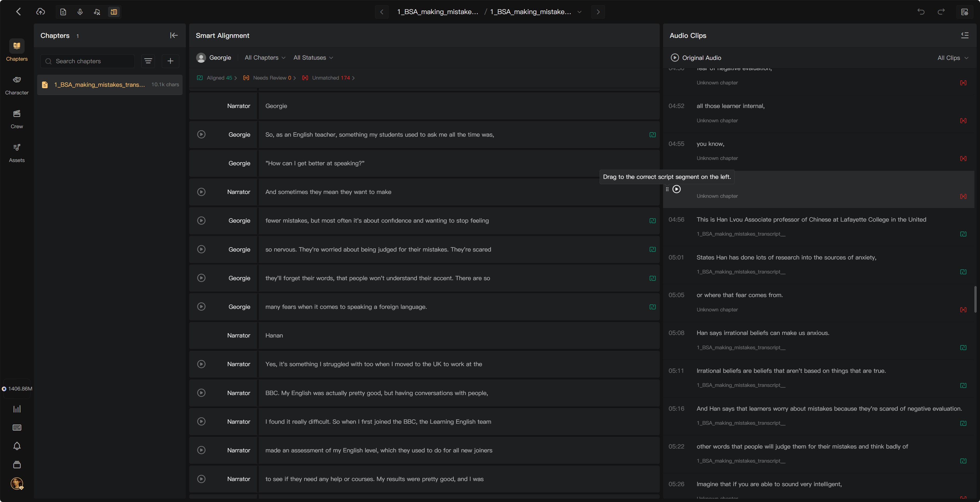This screenshot has width=980, height=502.
Task: Click aligned icon on 'many fears' row
Action: coord(653,307)
